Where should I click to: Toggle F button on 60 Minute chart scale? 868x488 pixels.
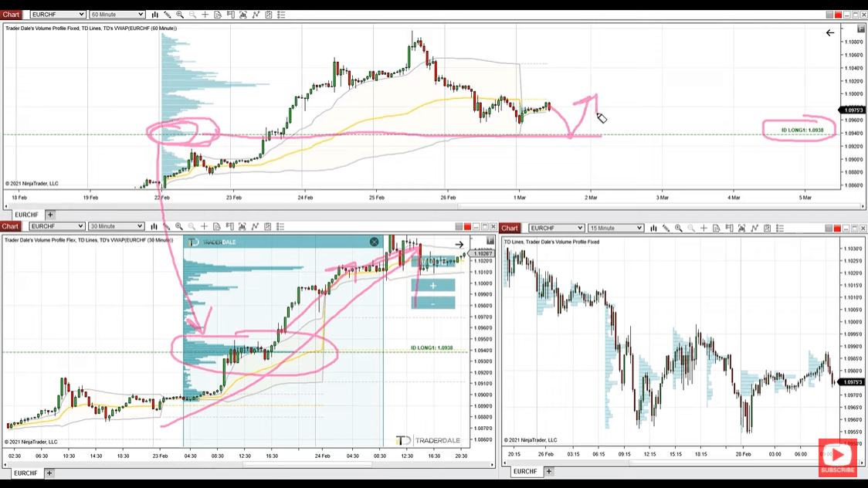(x=861, y=29)
